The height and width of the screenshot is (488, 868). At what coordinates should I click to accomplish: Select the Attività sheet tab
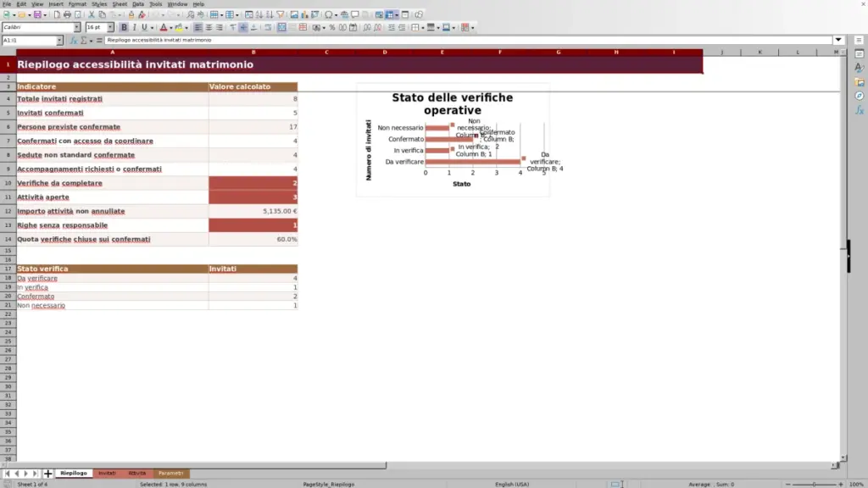click(136, 474)
